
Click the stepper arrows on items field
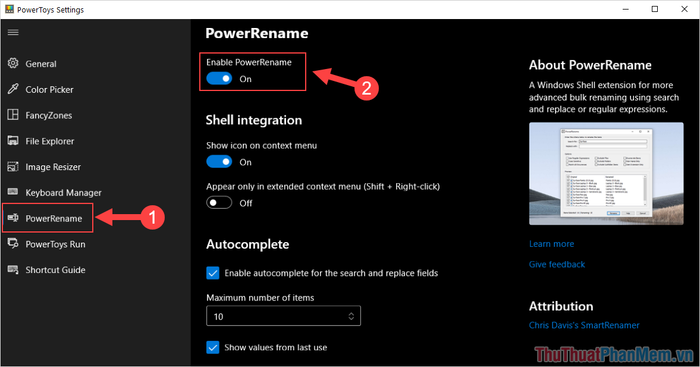[x=351, y=316]
